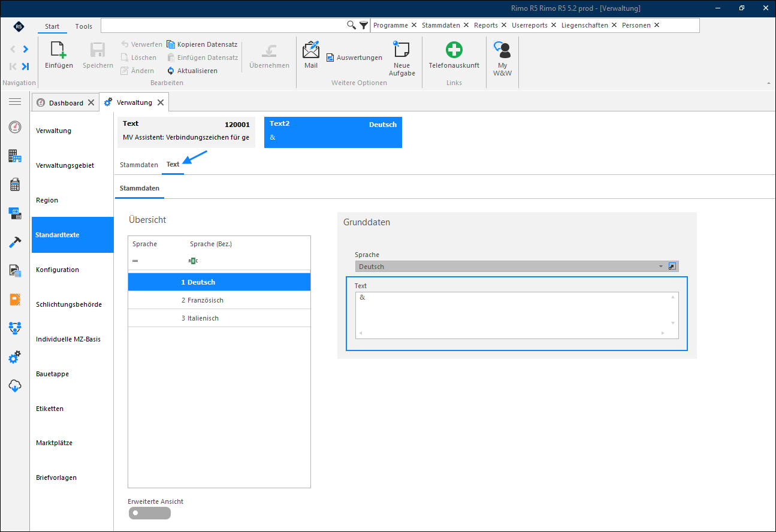Click Kopieren Datensatz in the ribbon
The image size is (776, 532).
(x=202, y=44)
